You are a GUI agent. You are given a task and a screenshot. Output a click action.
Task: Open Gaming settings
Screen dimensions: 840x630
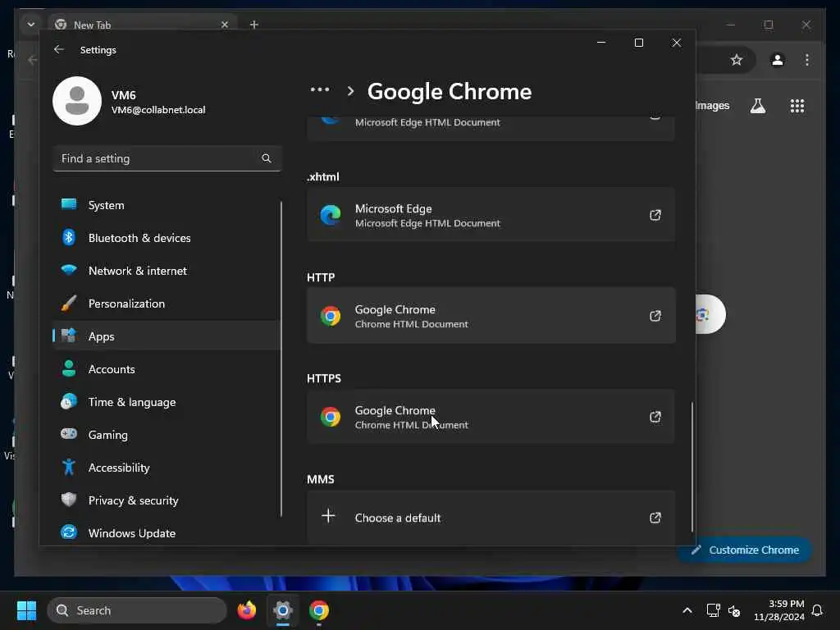[167, 435]
